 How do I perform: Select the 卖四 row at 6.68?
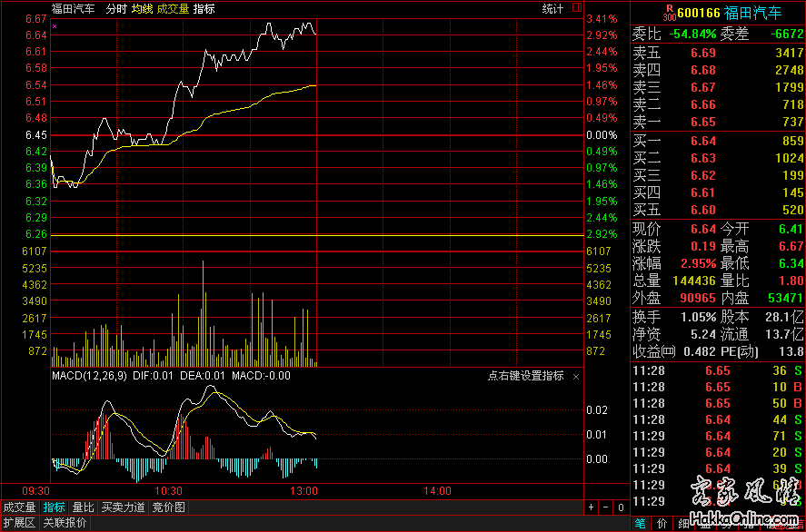tap(718, 70)
